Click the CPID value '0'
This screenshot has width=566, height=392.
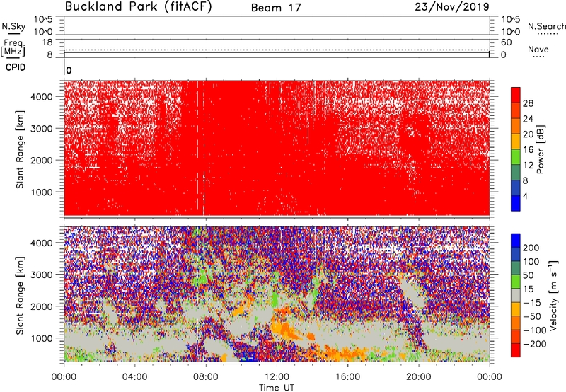point(69,70)
